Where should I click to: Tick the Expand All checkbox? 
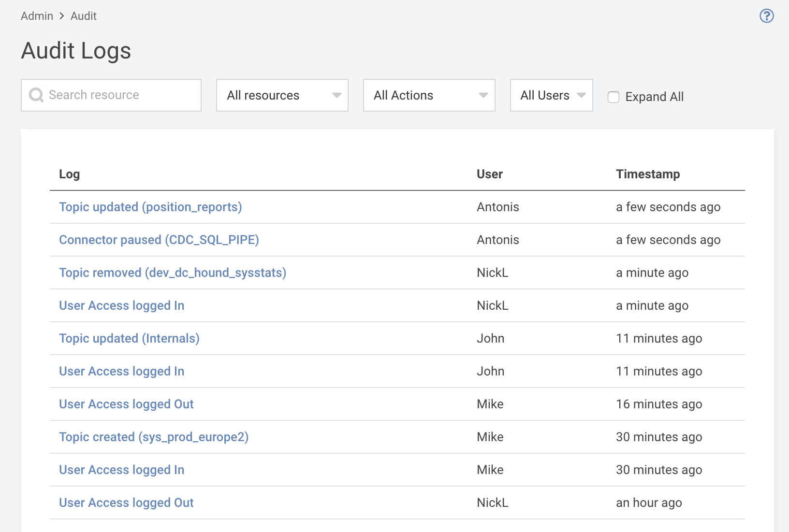pyautogui.click(x=614, y=97)
